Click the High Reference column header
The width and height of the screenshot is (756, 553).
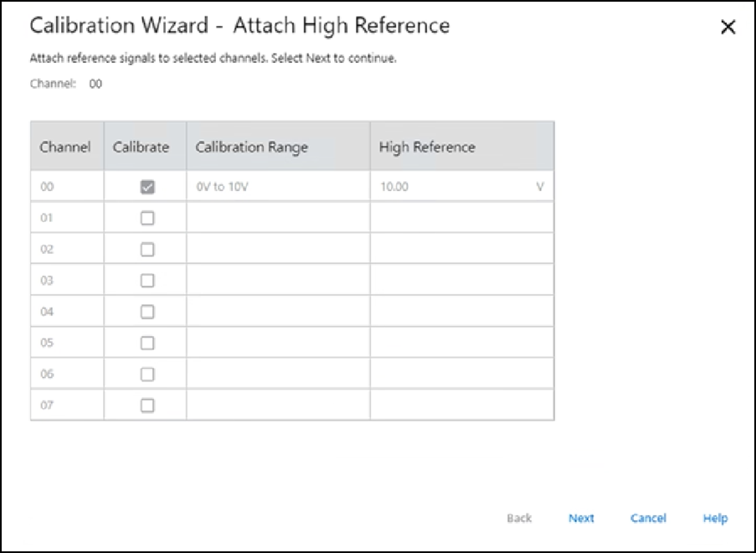coord(427,147)
